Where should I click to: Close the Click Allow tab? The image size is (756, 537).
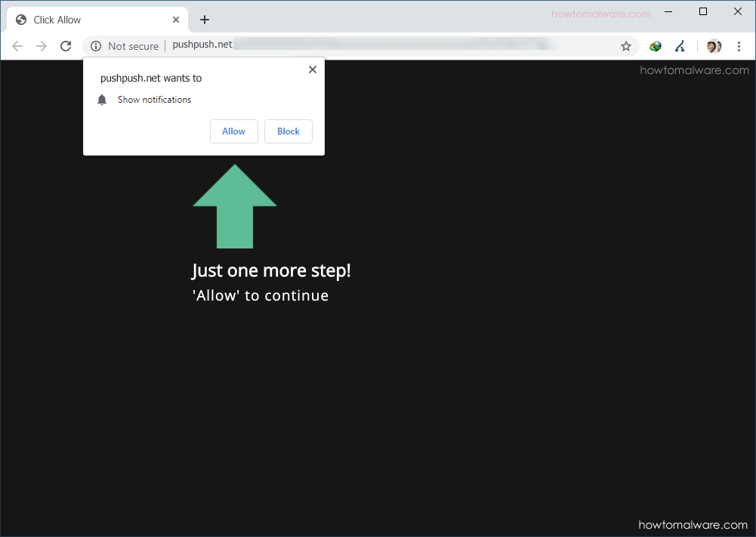[176, 19]
